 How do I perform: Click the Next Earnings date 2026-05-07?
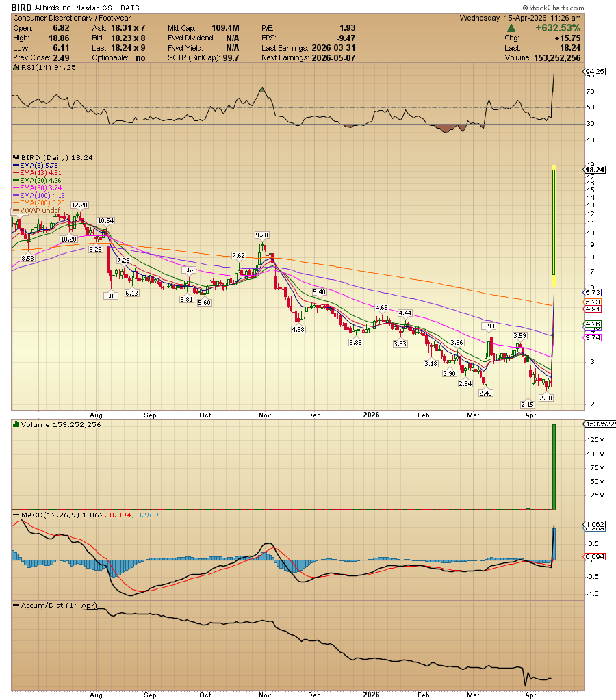[334, 57]
